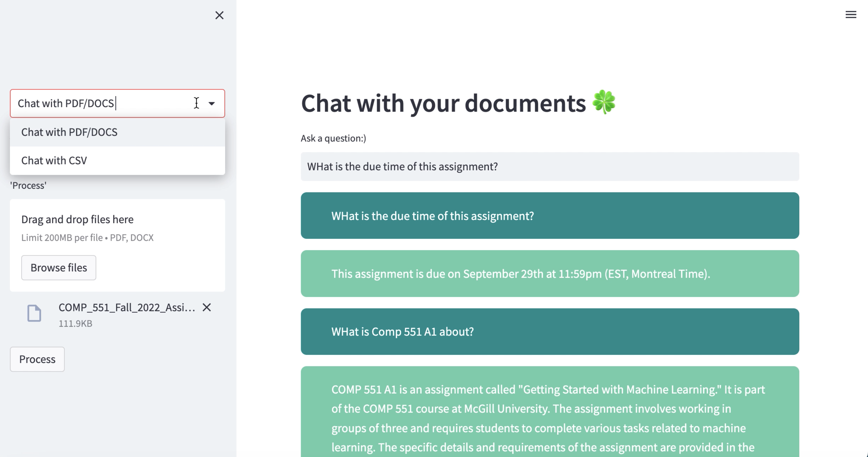Image resolution: width=868 pixels, height=457 pixels.
Task: Open the hamburger menu at top right
Action: point(851,14)
